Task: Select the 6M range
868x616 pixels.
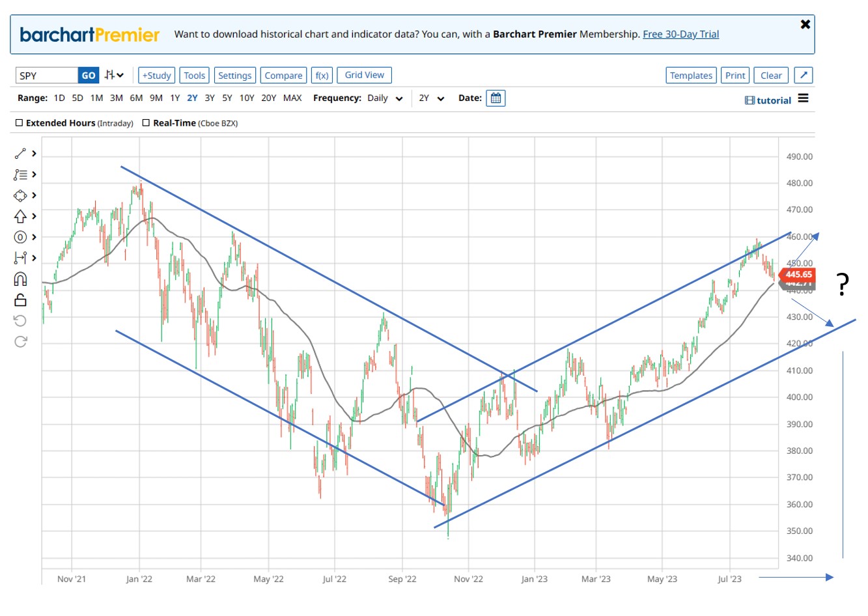Action: tap(136, 98)
